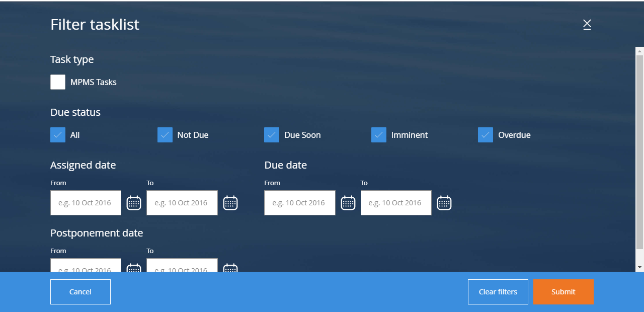Click the Due date To input field
The height and width of the screenshot is (312, 644).
click(396, 203)
